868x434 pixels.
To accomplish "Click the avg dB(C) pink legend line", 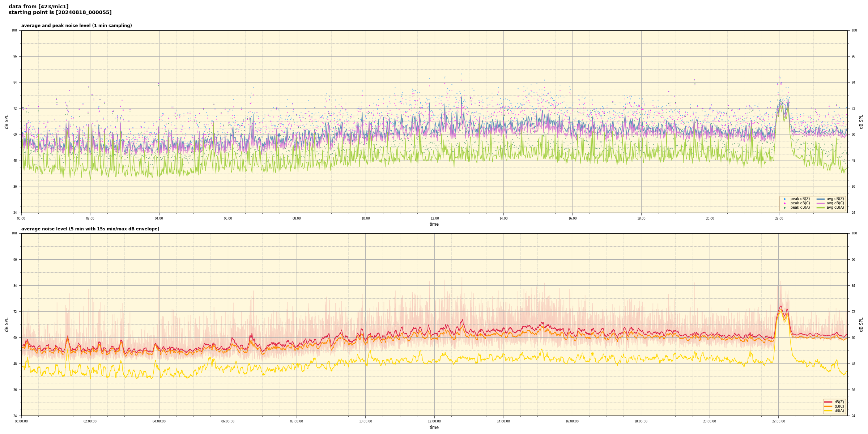I will tap(821, 203).
